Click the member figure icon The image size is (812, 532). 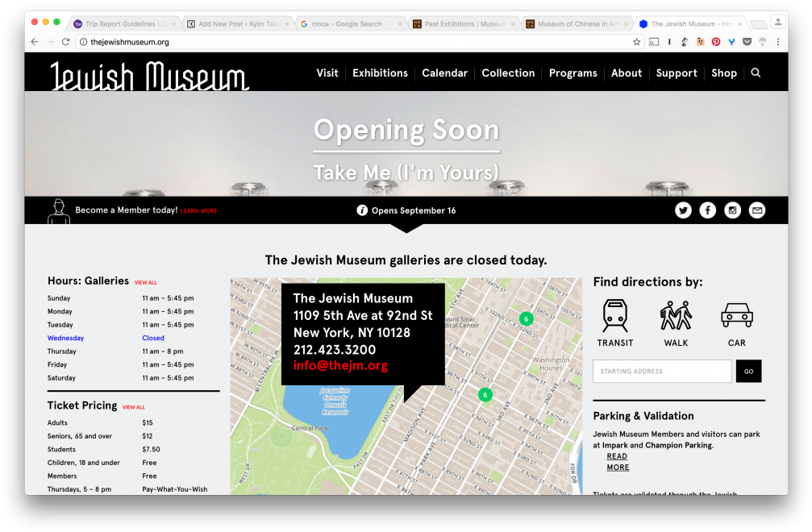click(59, 211)
